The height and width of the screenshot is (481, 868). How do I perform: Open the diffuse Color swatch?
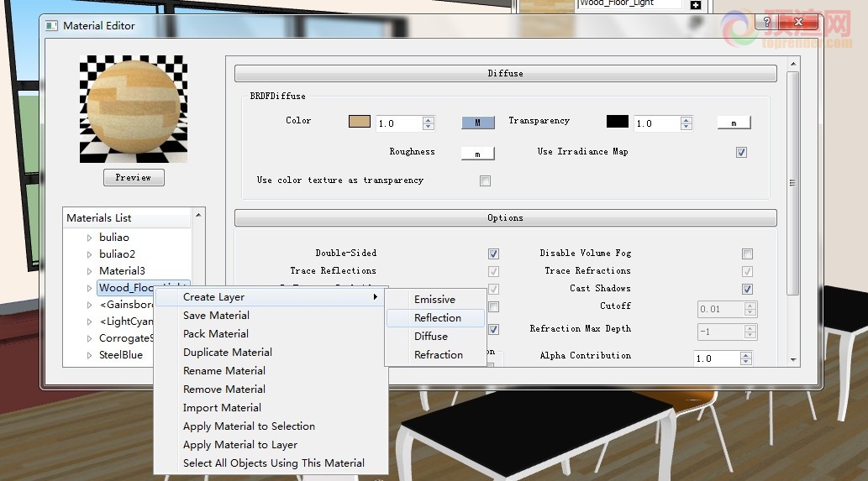tap(360, 122)
